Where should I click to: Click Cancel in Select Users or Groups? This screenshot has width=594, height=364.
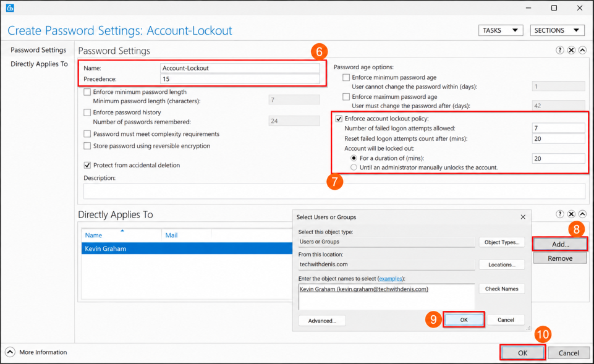[506, 320]
